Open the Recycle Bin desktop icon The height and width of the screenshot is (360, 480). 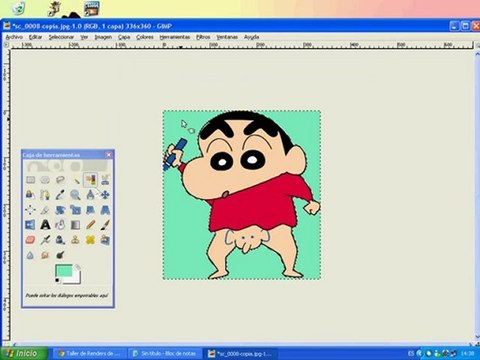(x=18, y=8)
